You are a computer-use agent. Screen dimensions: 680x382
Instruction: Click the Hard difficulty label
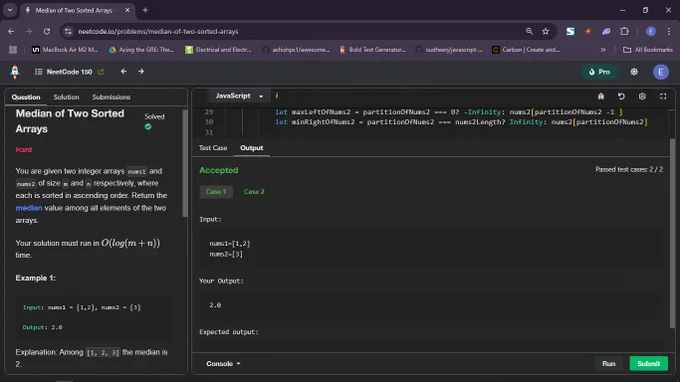pos(24,150)
